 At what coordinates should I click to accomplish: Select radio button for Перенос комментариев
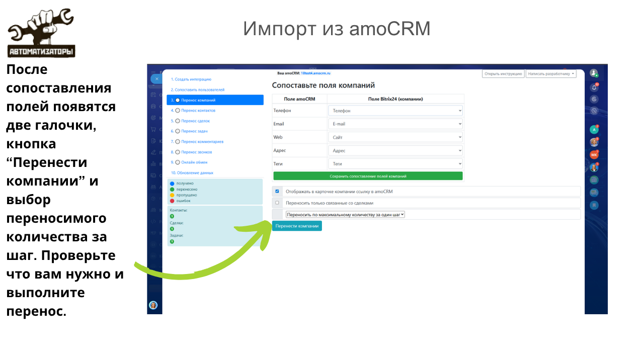pos(177,141)
